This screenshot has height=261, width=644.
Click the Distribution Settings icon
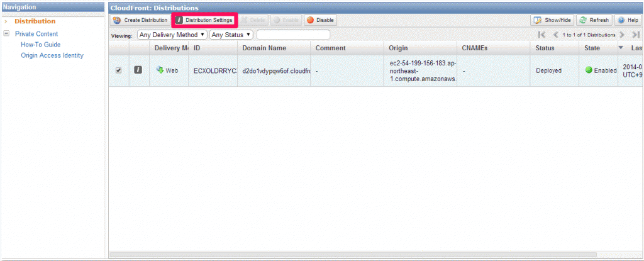point(179,20)
